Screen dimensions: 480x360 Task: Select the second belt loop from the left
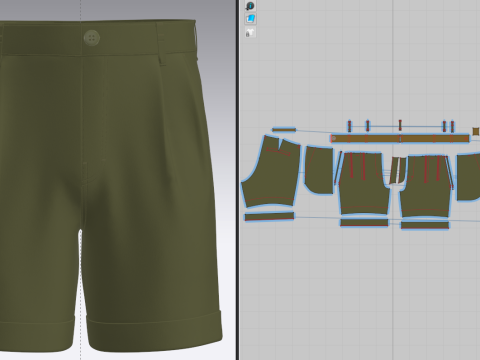click(368, 126)
